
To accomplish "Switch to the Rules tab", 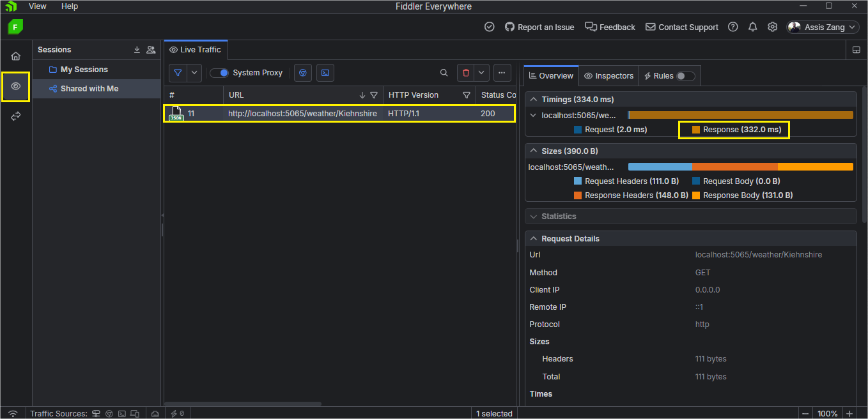I will (669, 75).
